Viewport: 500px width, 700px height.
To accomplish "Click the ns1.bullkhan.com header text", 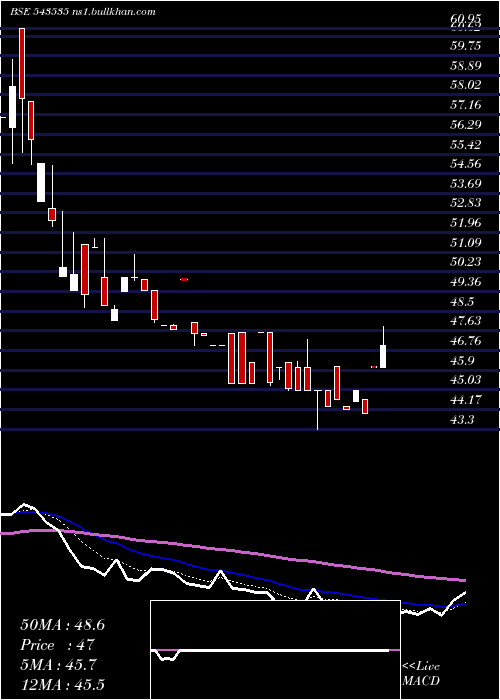I will (114, 12).
